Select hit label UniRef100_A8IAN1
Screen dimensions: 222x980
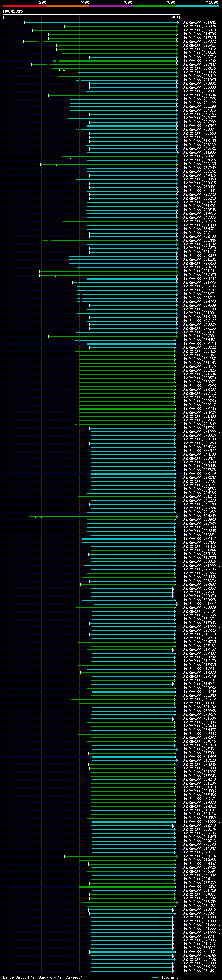199,23
